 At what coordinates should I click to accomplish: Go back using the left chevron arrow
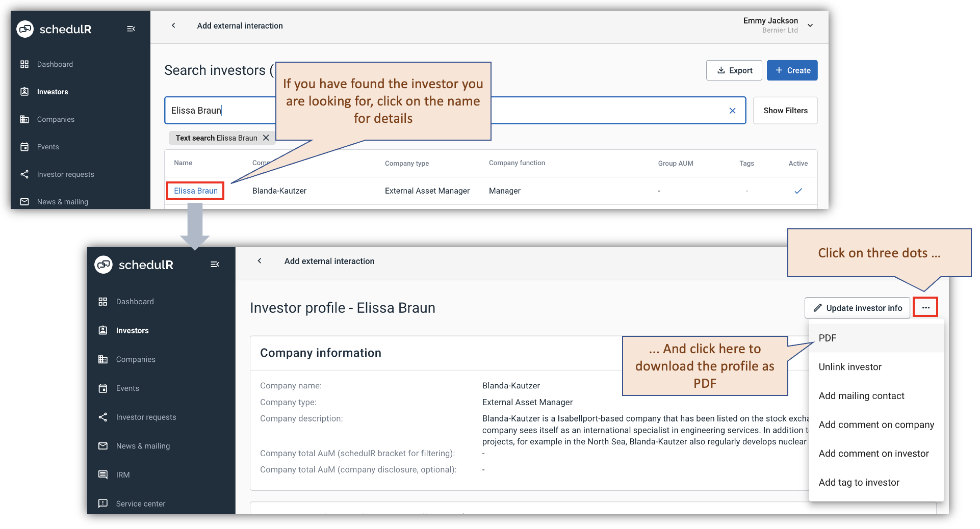(x=173, y=25)
